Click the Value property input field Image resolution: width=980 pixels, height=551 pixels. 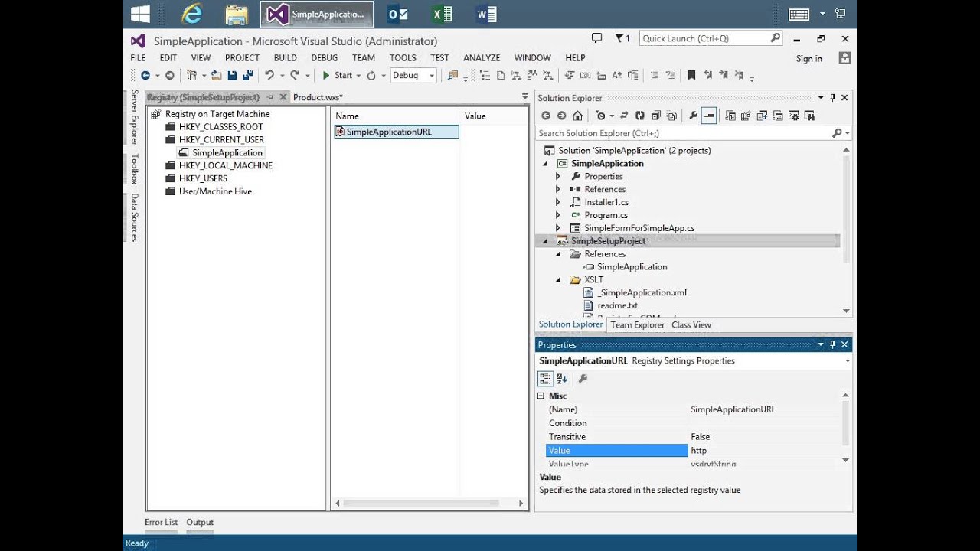click(764, 451)
